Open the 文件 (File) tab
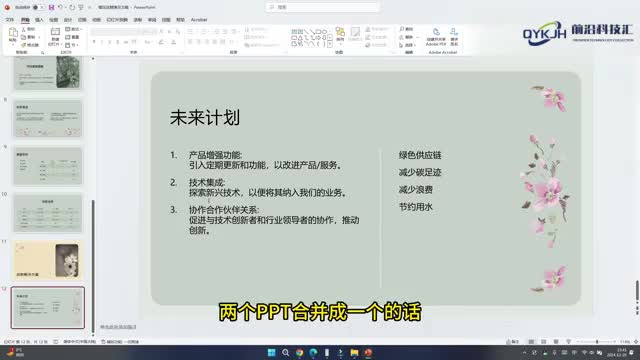 click(x=10, y=20)
